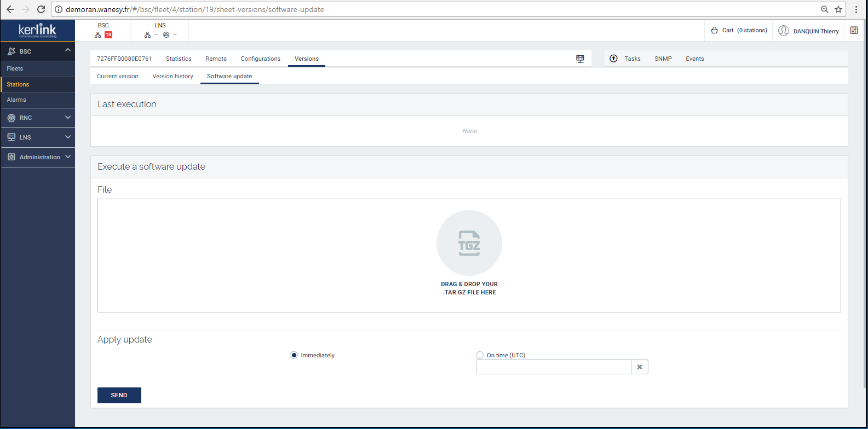
Task: Click the On time date input field
Action: tap(553, 367)
